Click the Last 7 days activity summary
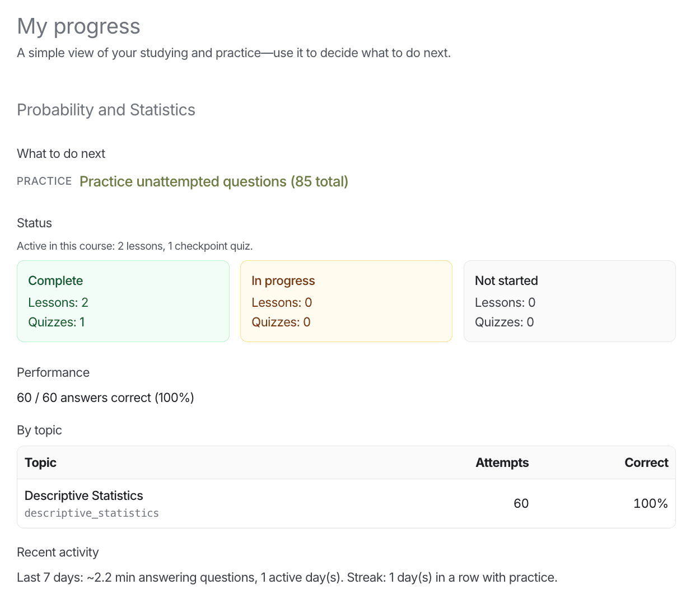Screen dimensions: 700x608 point(287,577)
